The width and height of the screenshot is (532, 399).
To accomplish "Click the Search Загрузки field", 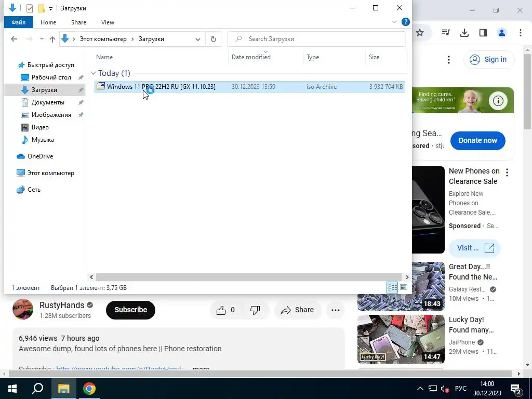I will tap(316, 39).
